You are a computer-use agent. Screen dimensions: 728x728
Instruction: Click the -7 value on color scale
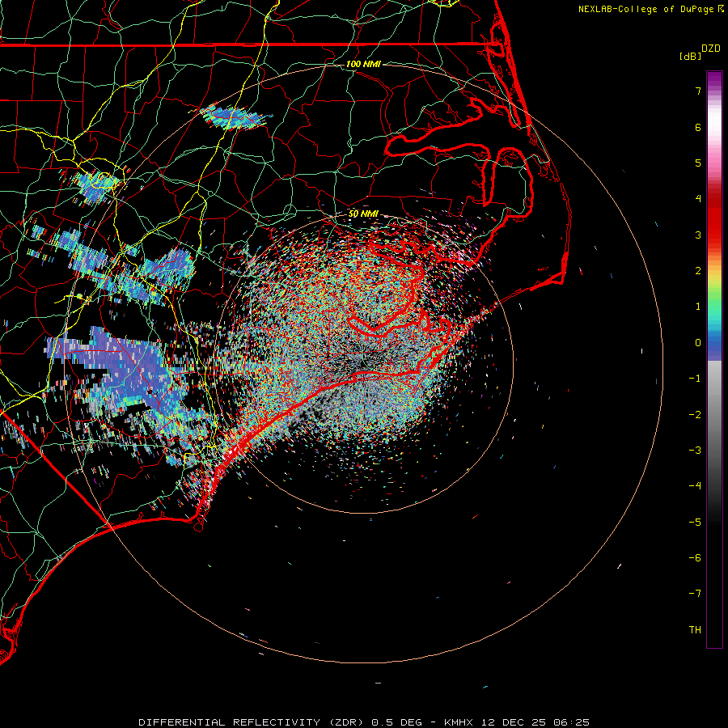point(695,594)
